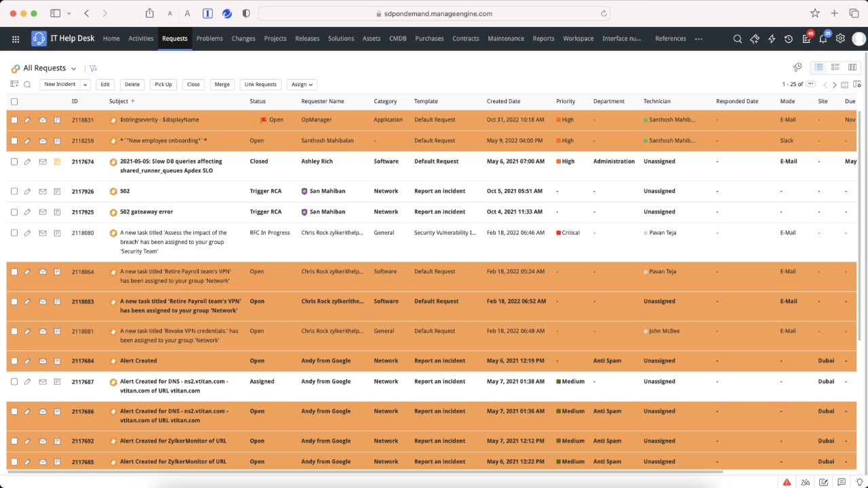Sort by Subject column header

pyautogui.click(x=119, y=101)
